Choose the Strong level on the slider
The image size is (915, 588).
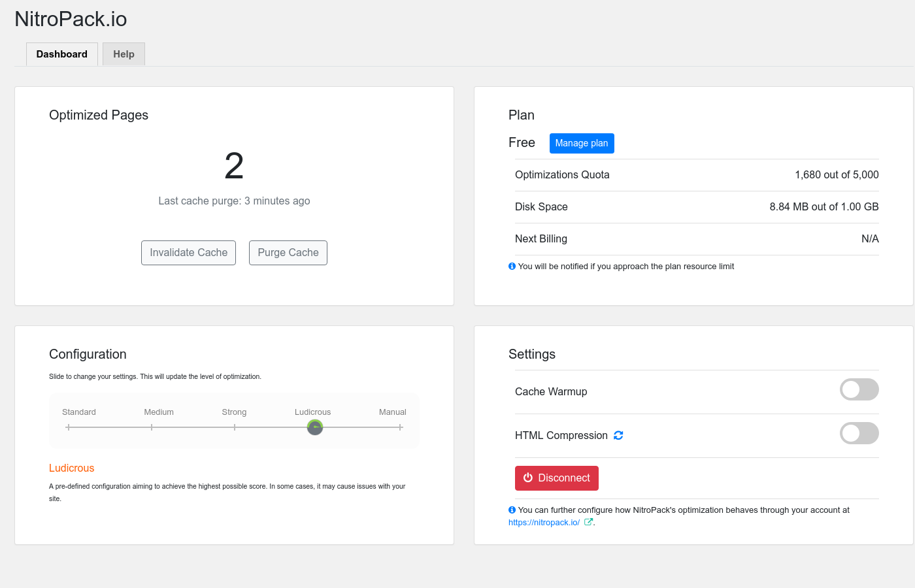click(235, 427)
